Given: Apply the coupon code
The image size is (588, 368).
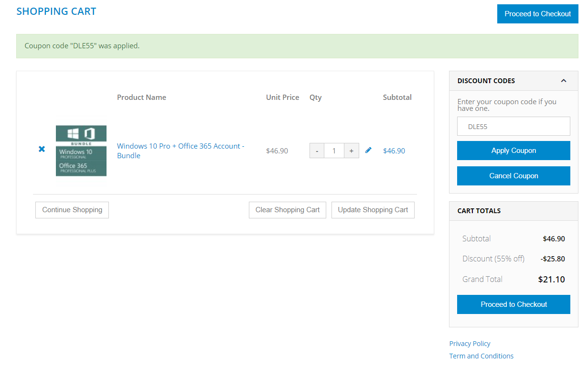Looking at the screenshot, I should [513, 151].
